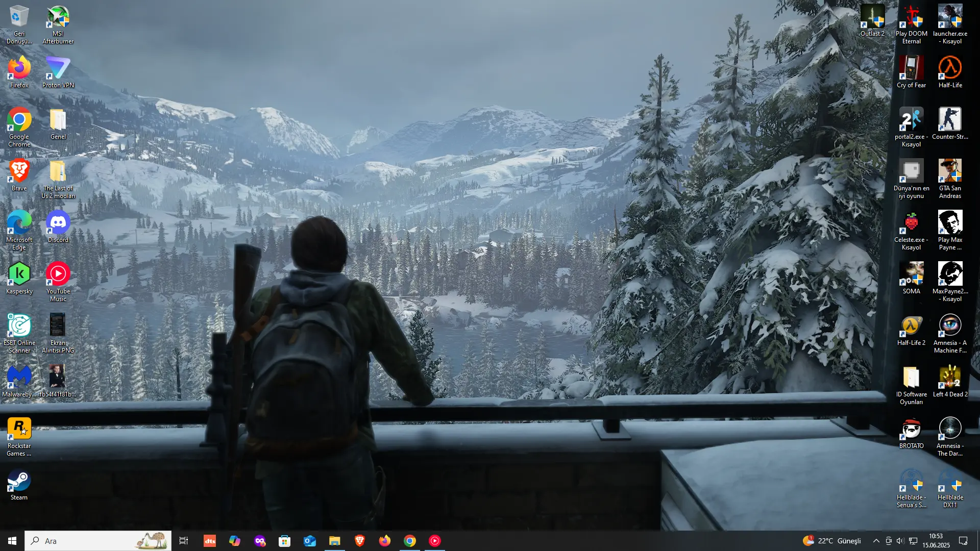Select the Brave desktop shortcut

(x=19, y=175)
